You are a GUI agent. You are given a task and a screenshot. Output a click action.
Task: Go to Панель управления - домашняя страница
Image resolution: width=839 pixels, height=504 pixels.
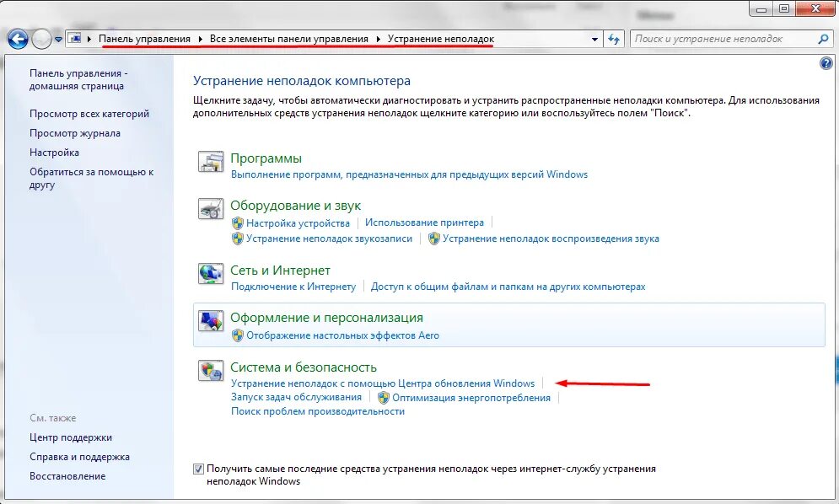click(x=78, y=80)
